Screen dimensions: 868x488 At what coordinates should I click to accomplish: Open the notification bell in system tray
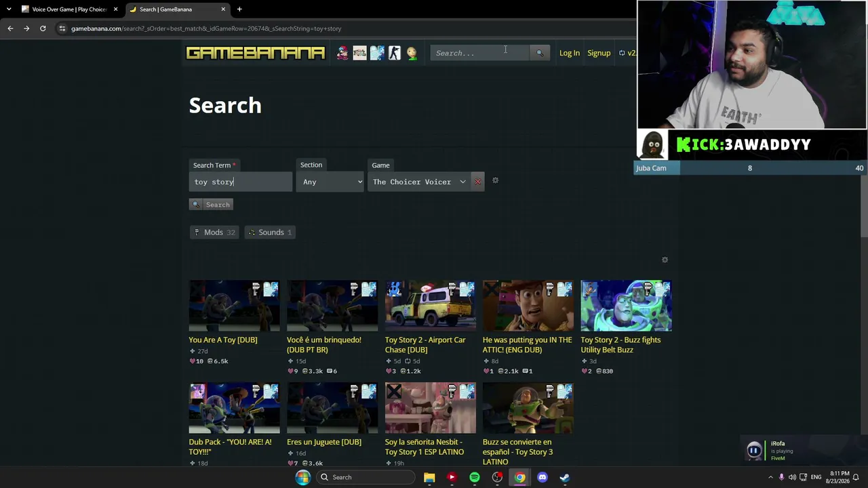pos(856,477)
